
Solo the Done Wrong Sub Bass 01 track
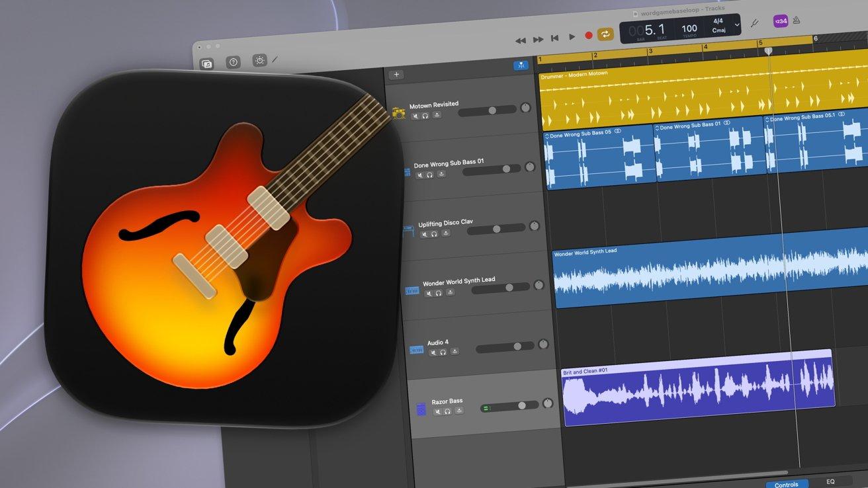[430, 175]
